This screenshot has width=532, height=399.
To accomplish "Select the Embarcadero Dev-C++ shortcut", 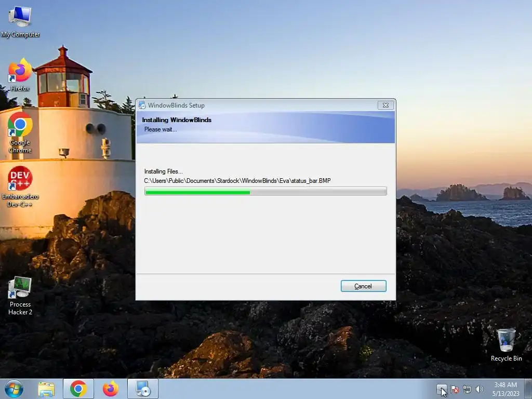I will (x=20, y=187).
